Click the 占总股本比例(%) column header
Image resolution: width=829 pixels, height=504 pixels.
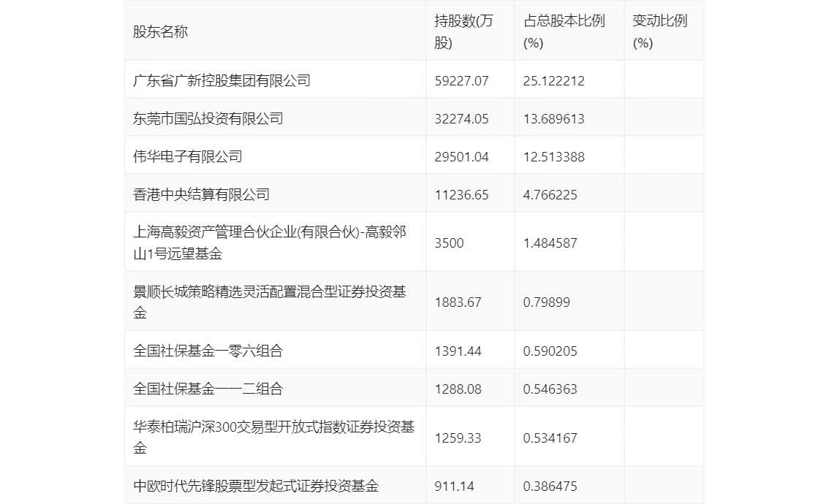(x=564, y=31)
